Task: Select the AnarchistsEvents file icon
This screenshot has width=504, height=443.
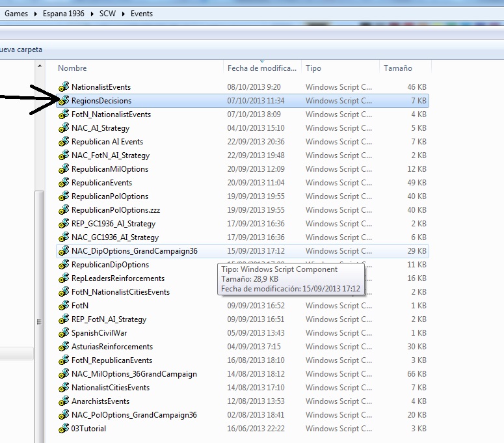Action: tap(64, 401)
